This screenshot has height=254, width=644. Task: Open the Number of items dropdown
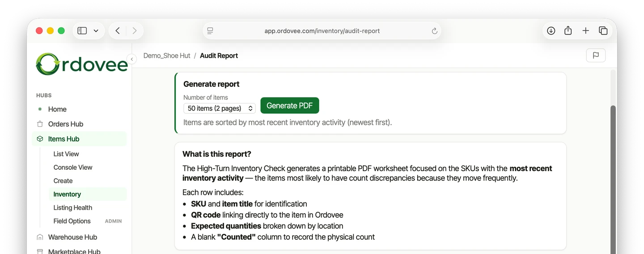click(220, 108)
